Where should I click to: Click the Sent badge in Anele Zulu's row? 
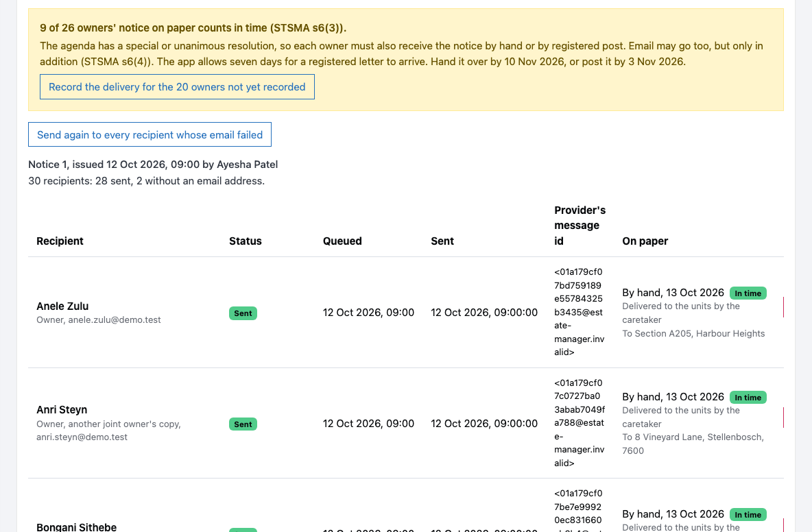tap(243, 313)
